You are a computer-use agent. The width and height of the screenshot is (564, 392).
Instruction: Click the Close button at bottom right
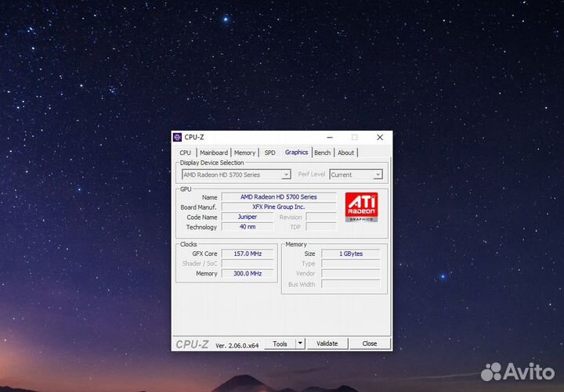[x=369, y=343]
